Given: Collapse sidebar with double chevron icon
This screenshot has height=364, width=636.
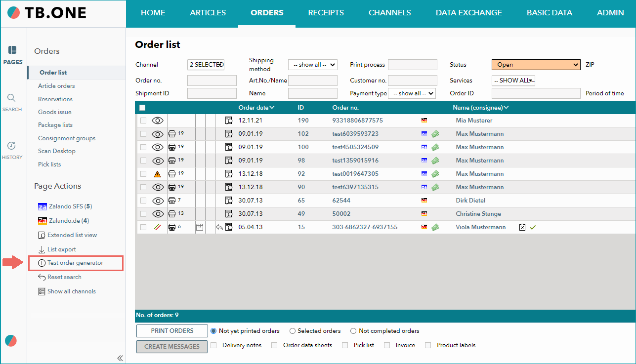Looking at the screenshot, I should coord(120,358).
